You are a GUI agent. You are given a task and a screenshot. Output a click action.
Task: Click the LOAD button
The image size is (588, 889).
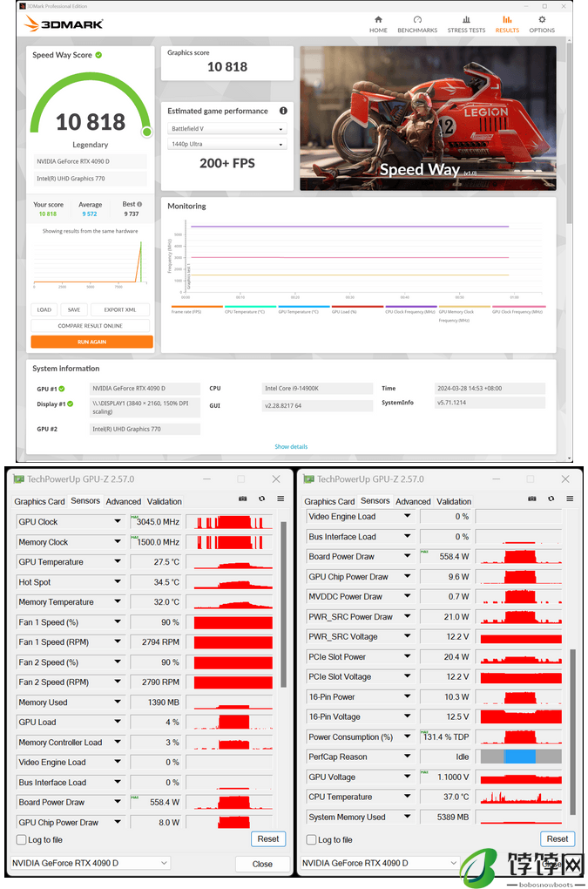point(44,309)
